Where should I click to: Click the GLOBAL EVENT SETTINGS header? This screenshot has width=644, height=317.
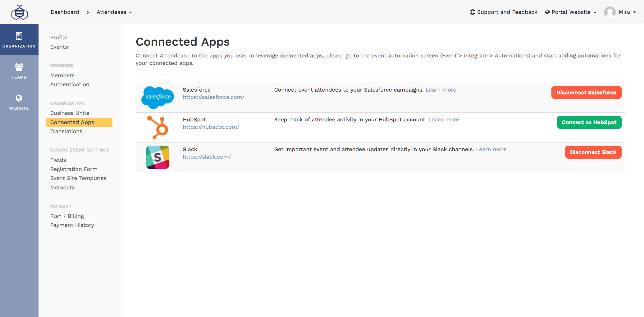click(x=80, y=150)
